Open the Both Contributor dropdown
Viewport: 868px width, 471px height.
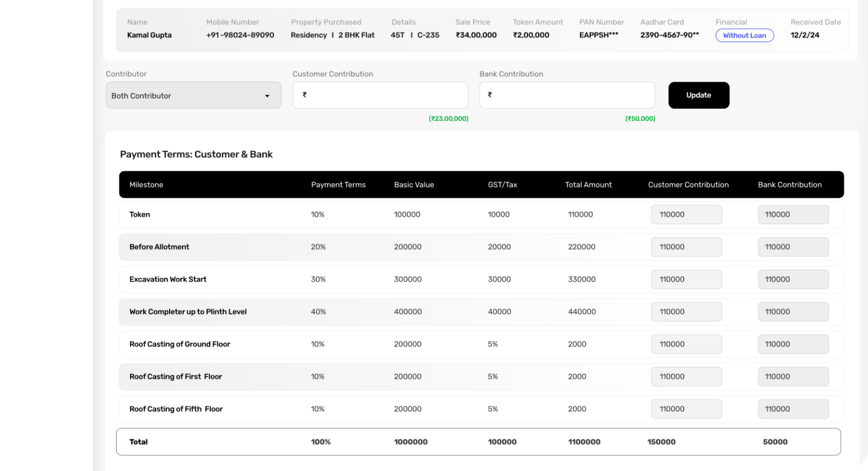coord(193,95)
